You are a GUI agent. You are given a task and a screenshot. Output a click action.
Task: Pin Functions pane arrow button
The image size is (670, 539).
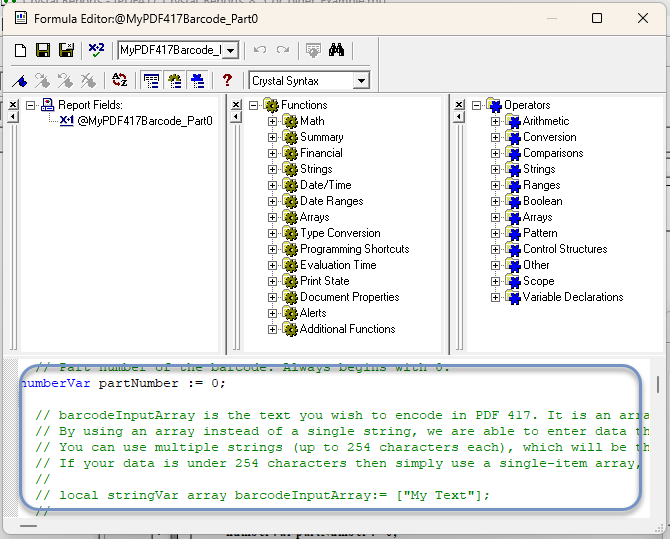236,117
